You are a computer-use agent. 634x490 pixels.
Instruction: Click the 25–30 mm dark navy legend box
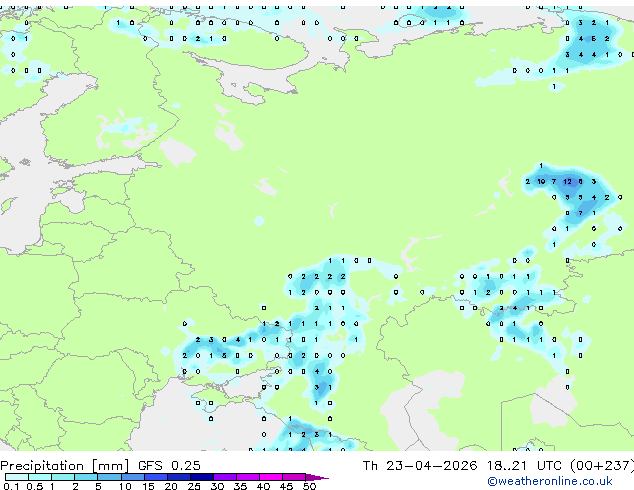[x=202, y=477]
